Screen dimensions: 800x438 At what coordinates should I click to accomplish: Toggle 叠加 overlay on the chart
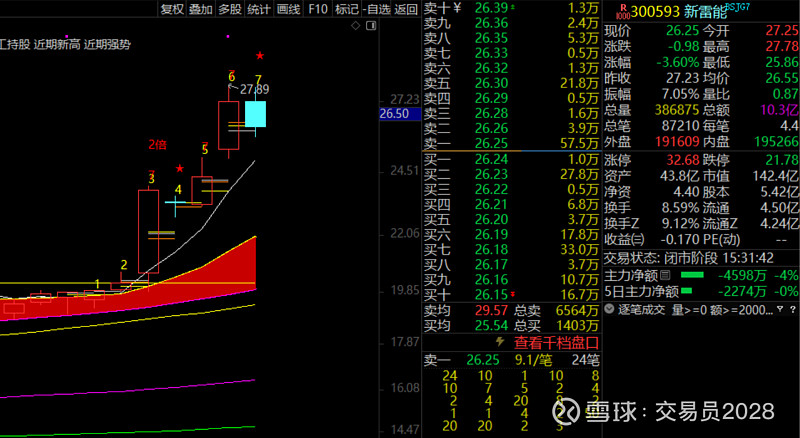(x=201, y=9)
